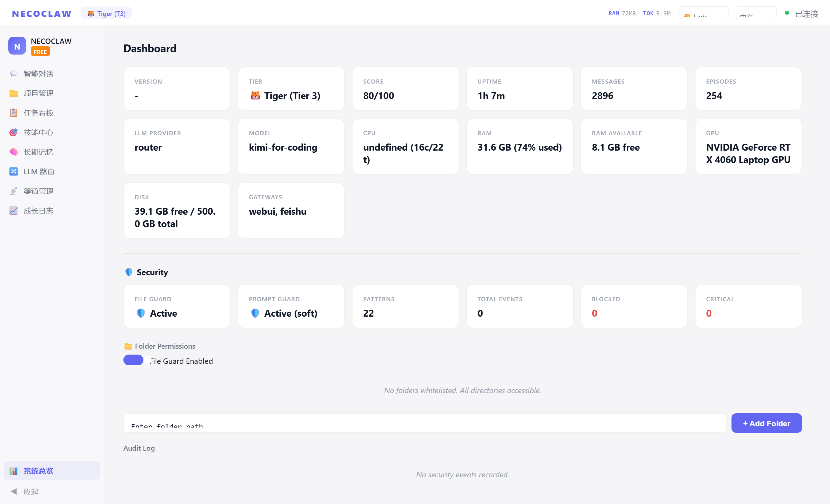This screenshot has width=830, height=504.
Task: Click the LLM 路由 shuffle icon
Action: click(13, 171)
